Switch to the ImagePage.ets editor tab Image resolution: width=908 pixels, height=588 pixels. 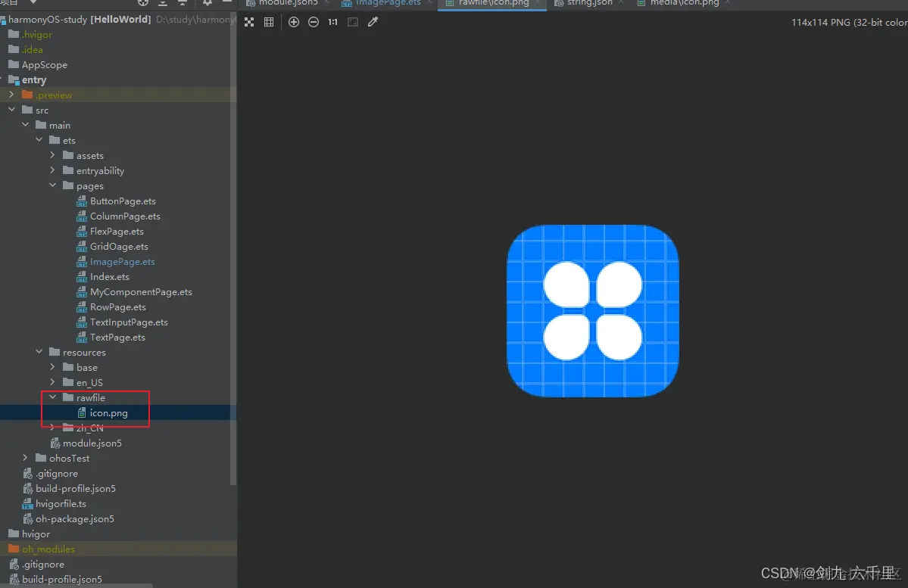386,4
